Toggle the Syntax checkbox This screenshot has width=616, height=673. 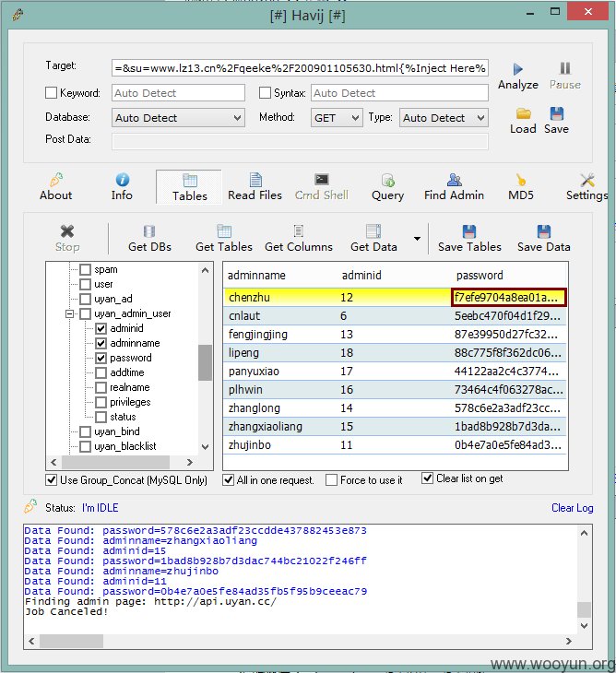[x=265, y=93]
